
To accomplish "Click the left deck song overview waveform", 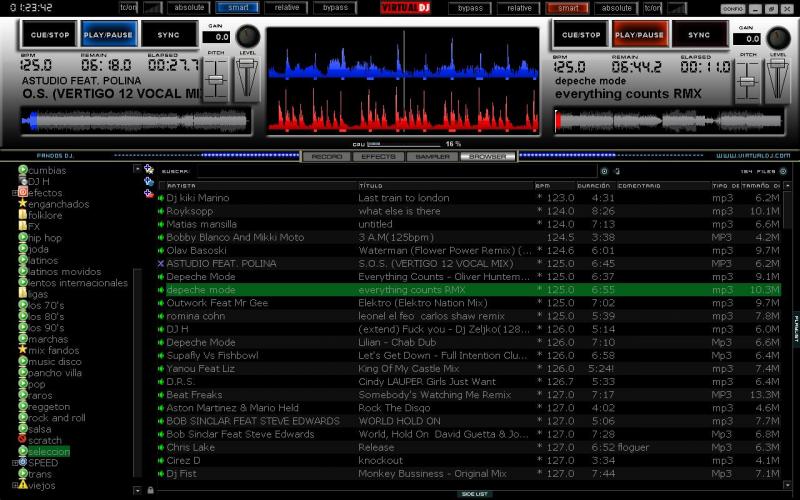I will 136,121.
